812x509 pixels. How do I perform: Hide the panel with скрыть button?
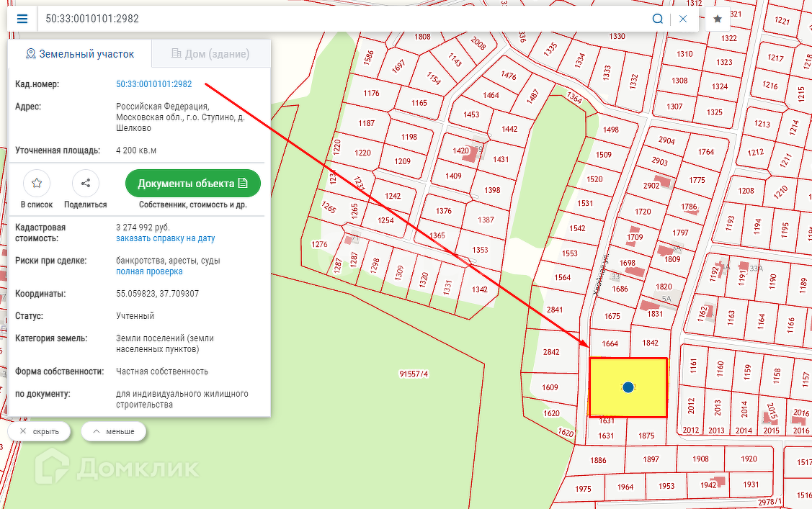39,431
